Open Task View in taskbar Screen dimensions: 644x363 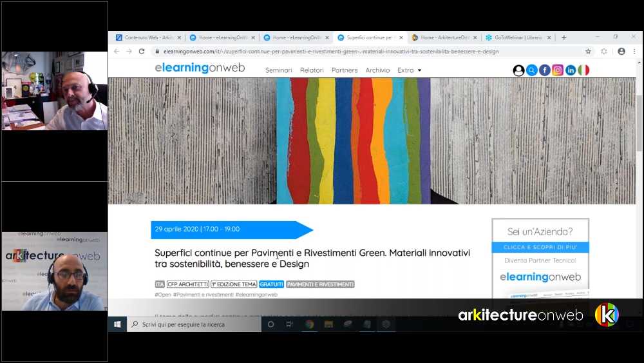point(290,324)
